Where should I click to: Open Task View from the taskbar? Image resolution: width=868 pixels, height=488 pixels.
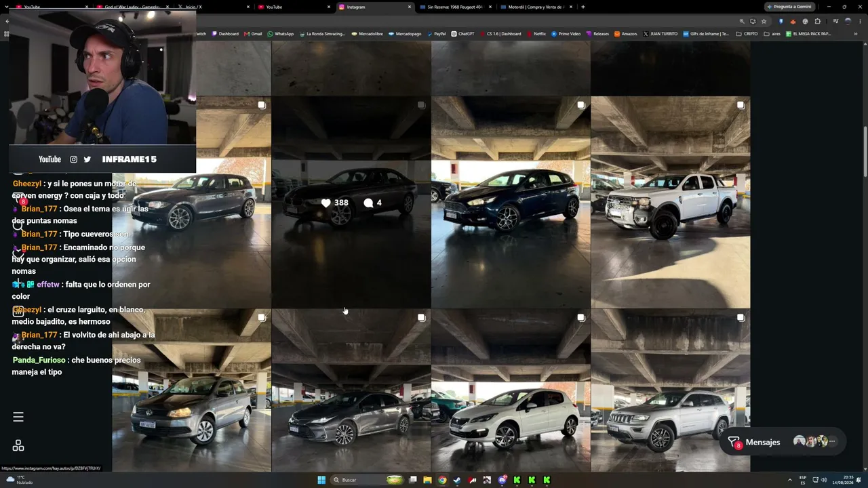click(x=412, y=480)
